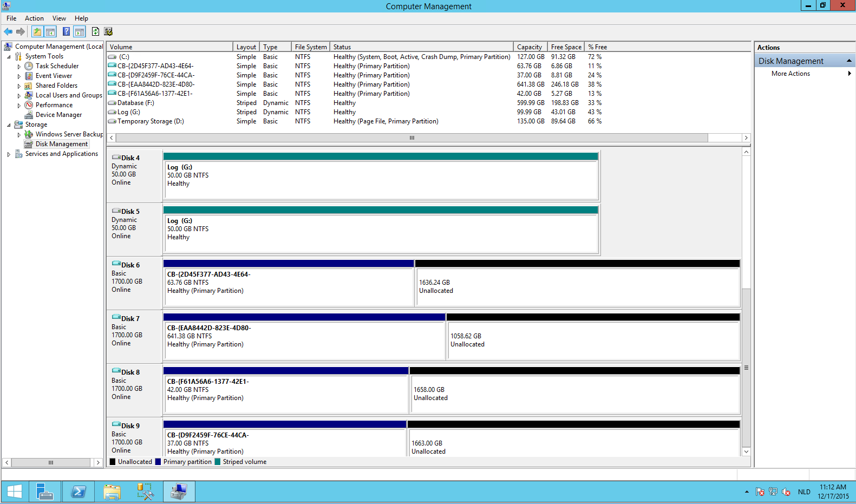Click the Up one level folder icon

tap(37, 32)
